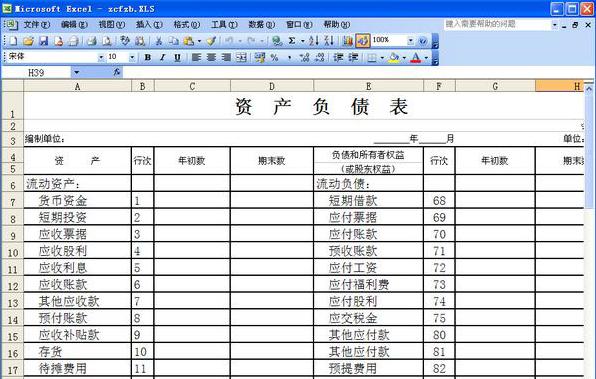Click the vertical scrollbar up arrow
596x379 pixels.
tap(589, 89)
